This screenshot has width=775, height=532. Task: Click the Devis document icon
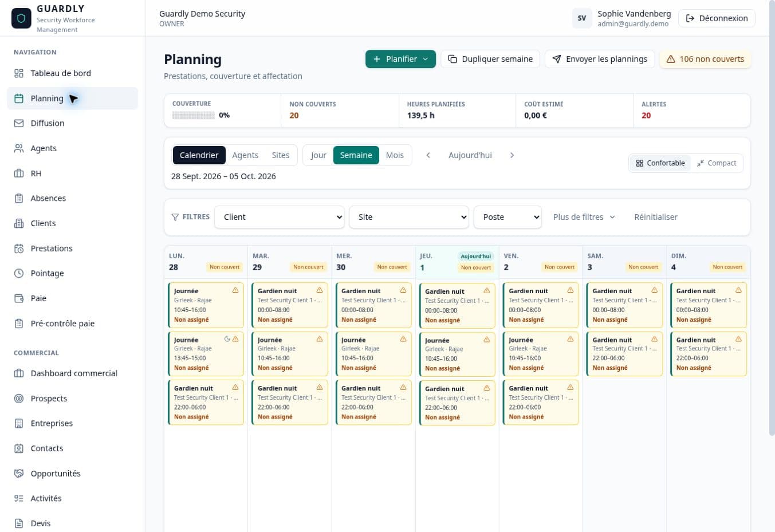tap(19, 523)
